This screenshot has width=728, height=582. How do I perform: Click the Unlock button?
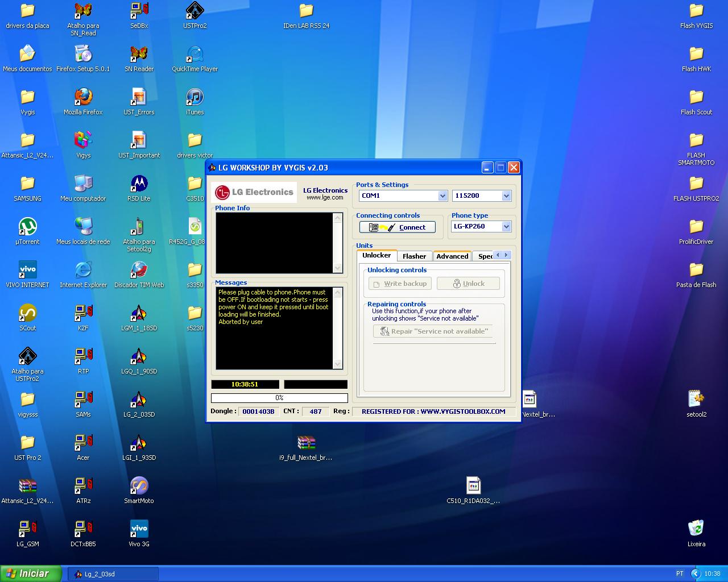(468, 284)
